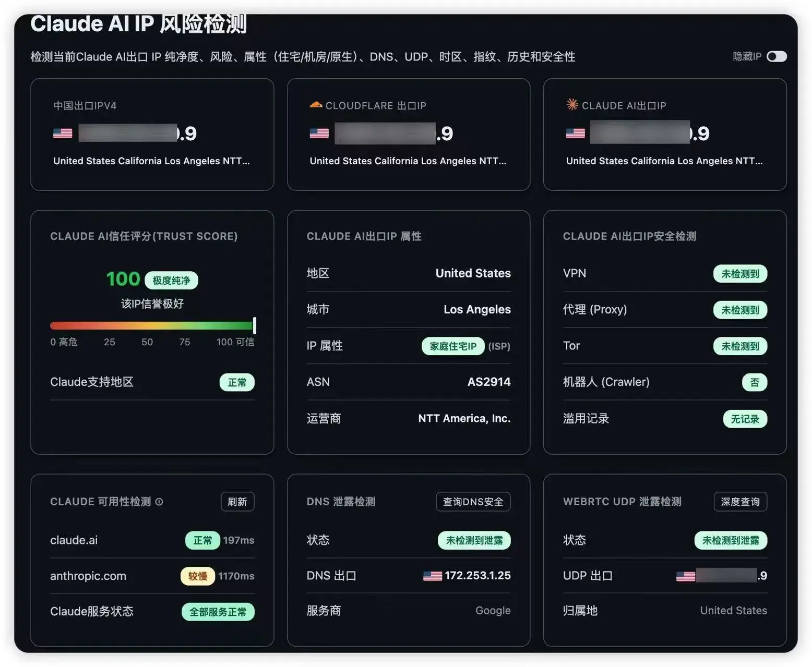Click the CLAUDE AI信任评分(TRUST SCORE) heading
The width and height of the screenshot is (812, 667).
point(144,236)
